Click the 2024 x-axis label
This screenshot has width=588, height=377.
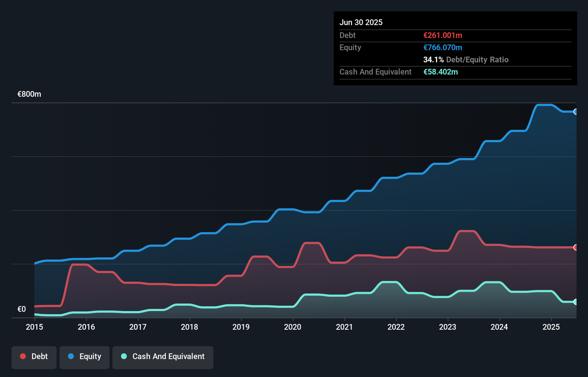pyautogui.click(x=499, y=327)
